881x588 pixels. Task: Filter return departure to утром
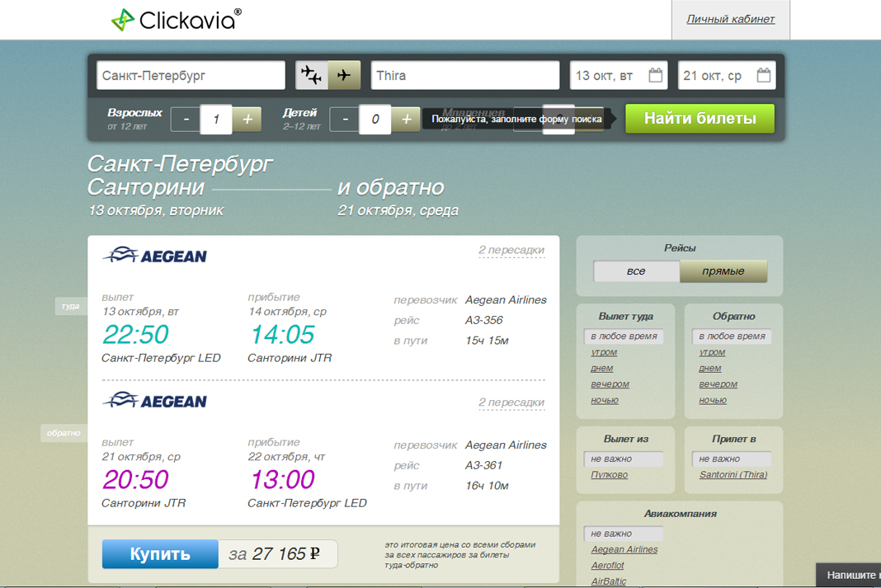(x=712, y=352)
